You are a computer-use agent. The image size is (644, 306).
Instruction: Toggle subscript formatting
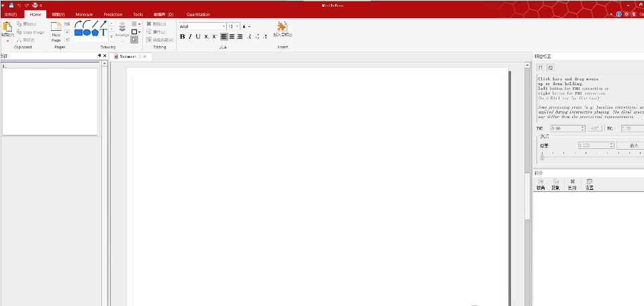click(207, 36)
